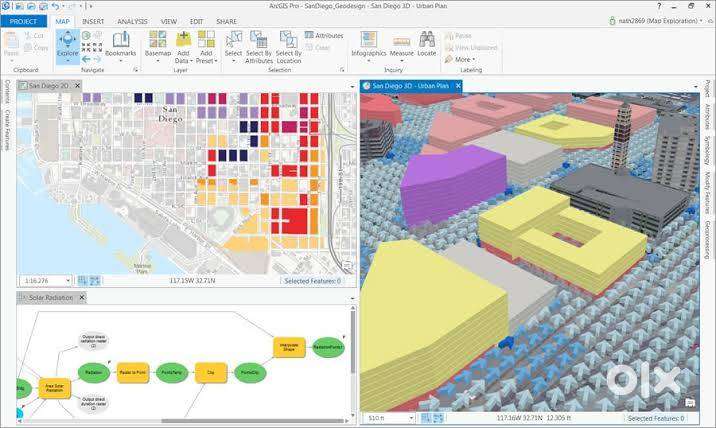This screenshot has height=428, width=716.
Task: Go to previous extent arrow
Action: (x=86, y=59)
